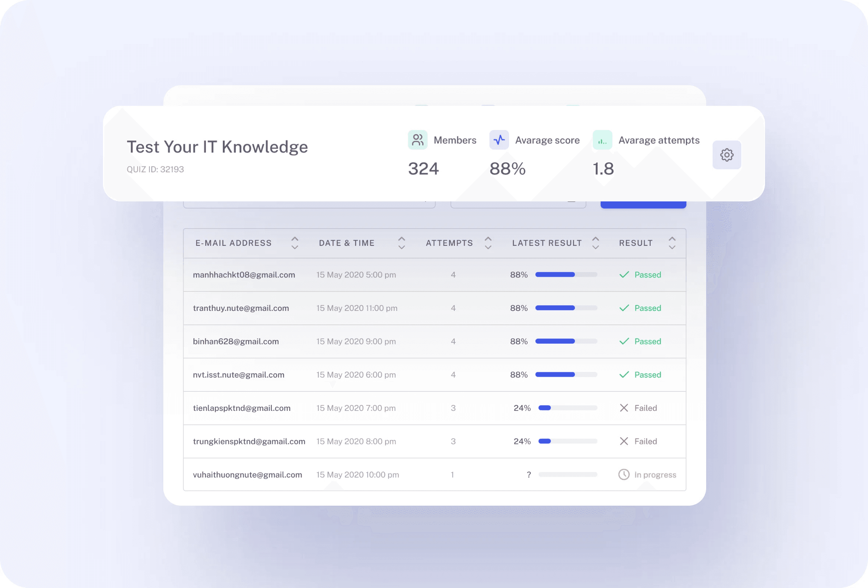Click the LATEST RESULT column header
Image resolution: width=868 pixels, height=588 pixels.
click(x=547, y=243)
